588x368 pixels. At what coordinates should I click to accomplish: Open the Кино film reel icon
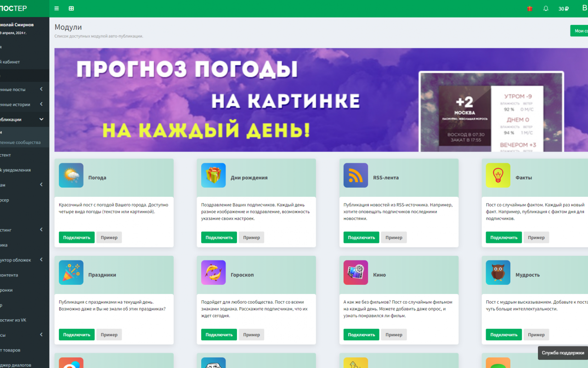pyautogui.click(x=356, y=272)
